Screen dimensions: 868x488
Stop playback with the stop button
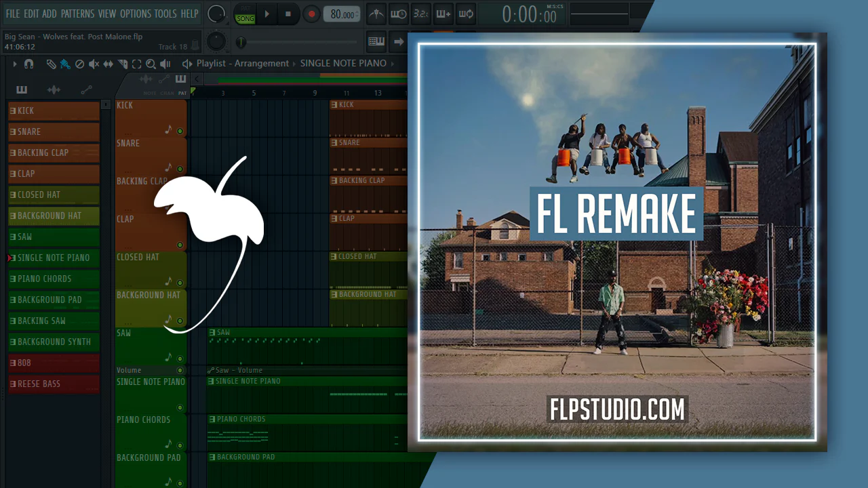[288, 14]
